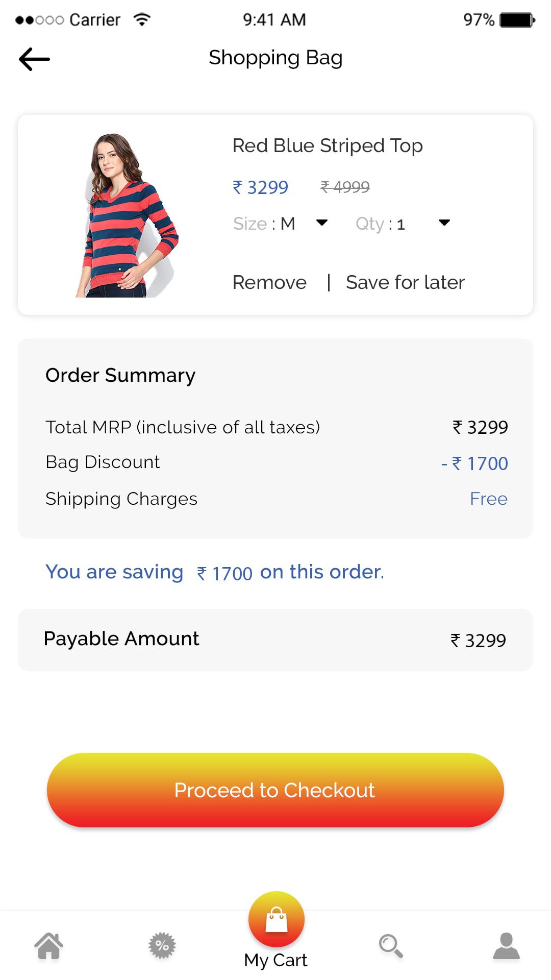The width and height of the screenshot is (551, 980).
Task: Open the Home tab icon
Action: [49, 946]
